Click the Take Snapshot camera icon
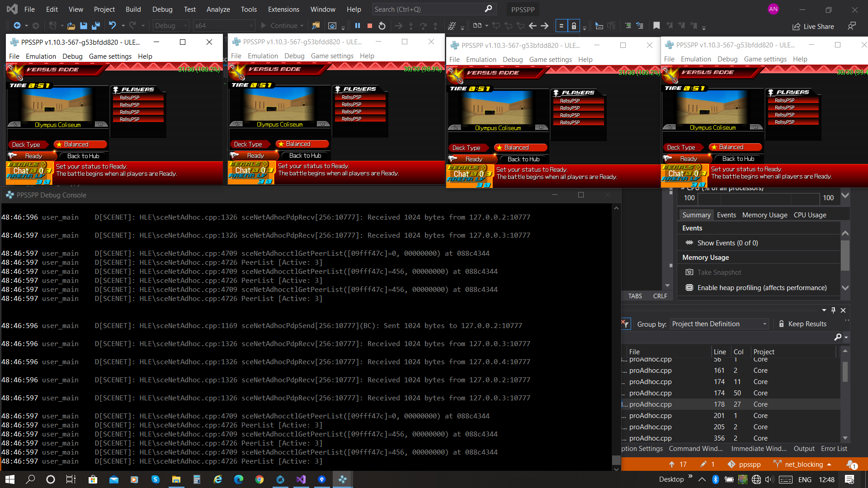Image resolution: width=868 pixels, height=488 pixels. (689, 272)
